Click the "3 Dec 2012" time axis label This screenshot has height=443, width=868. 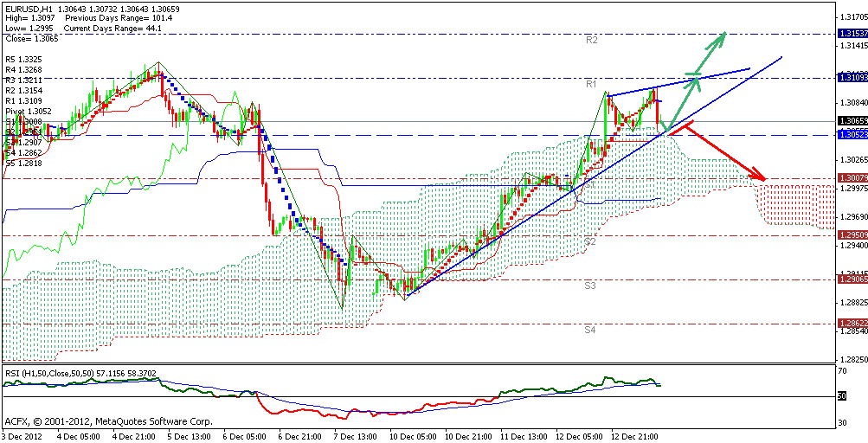(x=21, y=436)
